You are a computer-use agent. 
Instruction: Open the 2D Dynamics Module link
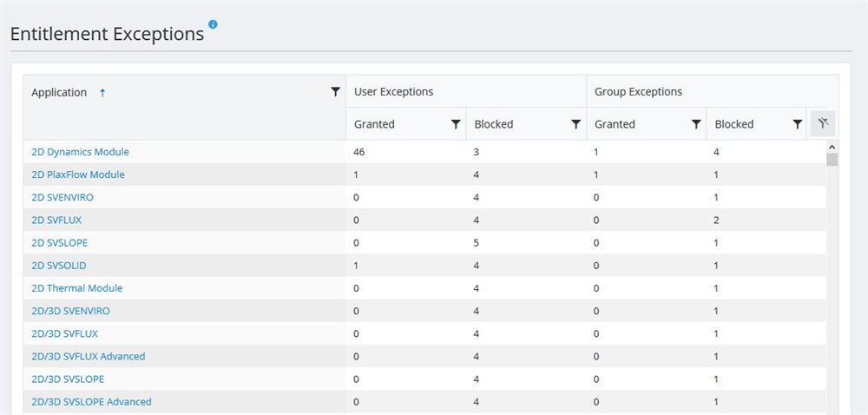coord(80,152)
